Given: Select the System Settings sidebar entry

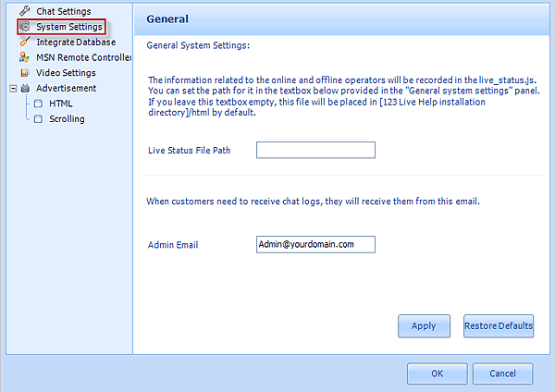Looking at the screenshot, I should pyautogui.click(x=68, y=27).
